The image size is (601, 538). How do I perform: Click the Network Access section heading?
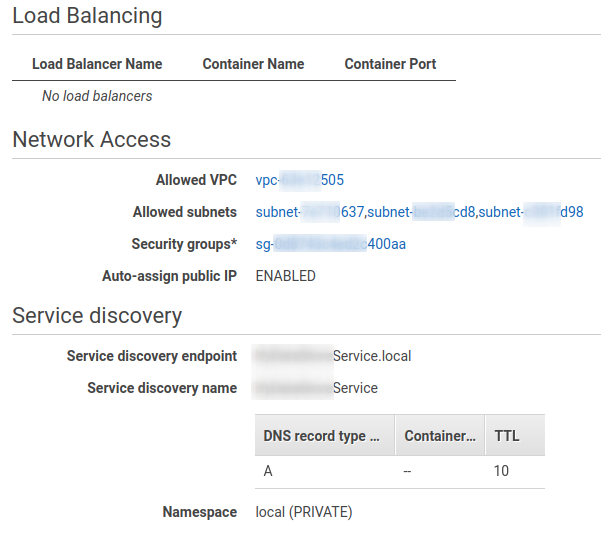pyautogui.click(x=92, y=139)
